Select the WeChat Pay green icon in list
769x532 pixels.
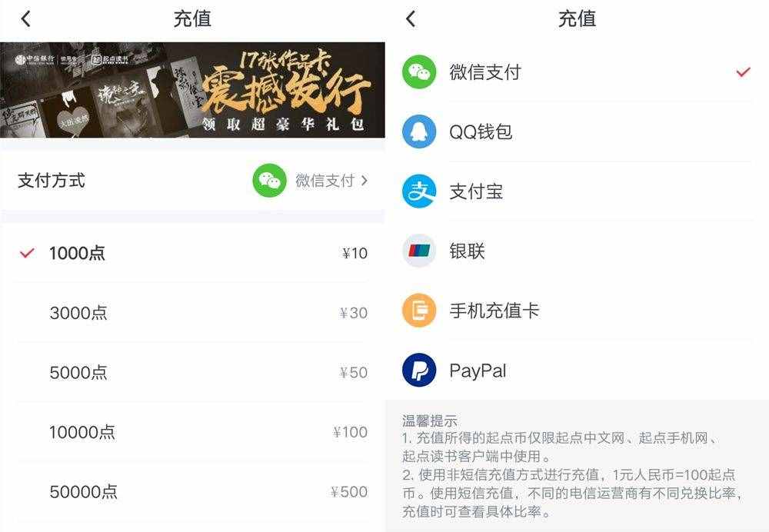(419, 72)
